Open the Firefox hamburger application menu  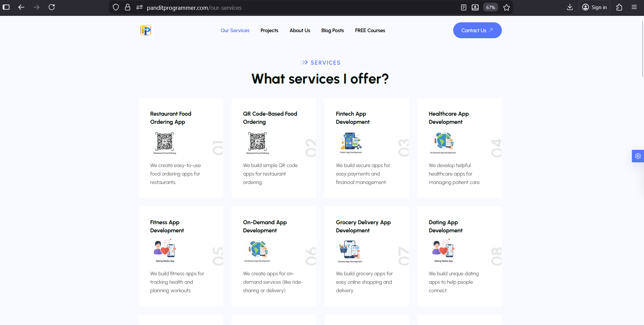tap(634, 7)
